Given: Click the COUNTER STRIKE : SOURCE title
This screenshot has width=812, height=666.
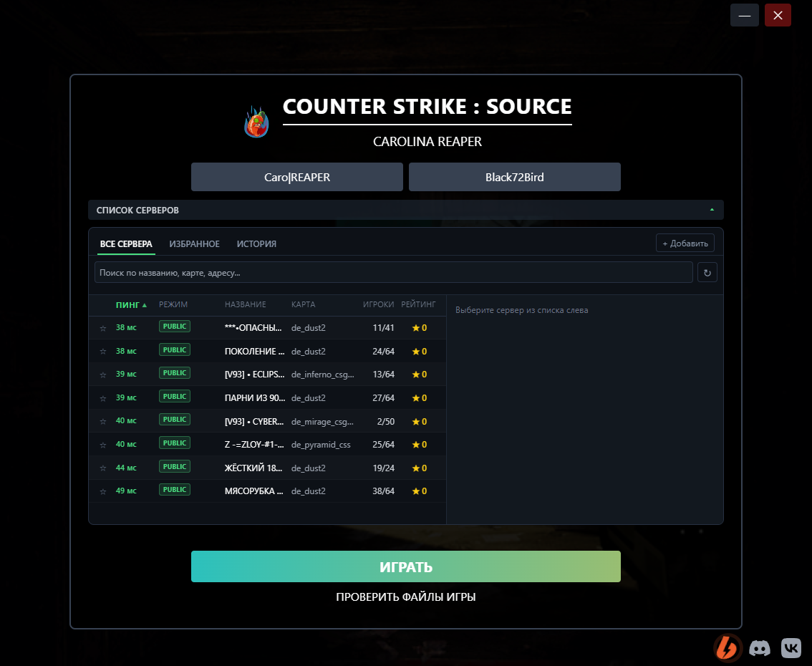Looking at the screenshot, I should [x=427, y=107].
